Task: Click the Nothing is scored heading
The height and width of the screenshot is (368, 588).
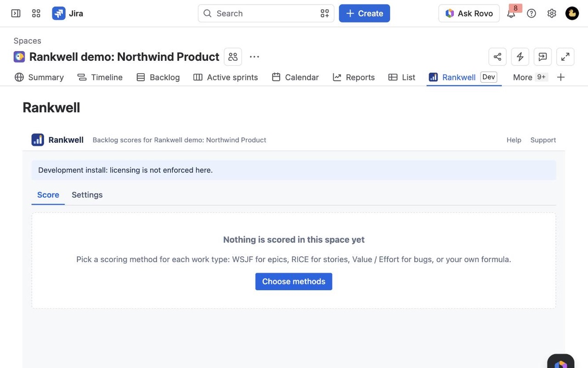Action: point(294,240)
